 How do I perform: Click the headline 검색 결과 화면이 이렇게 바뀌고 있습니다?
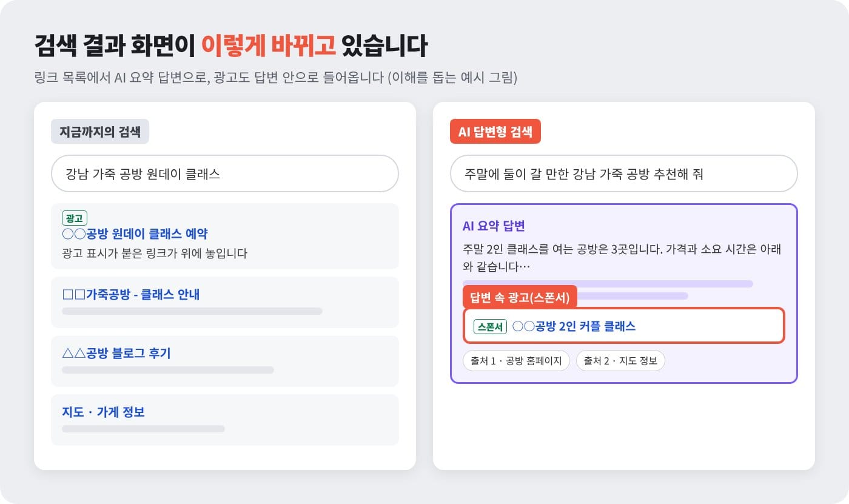(x=231, y=46)
